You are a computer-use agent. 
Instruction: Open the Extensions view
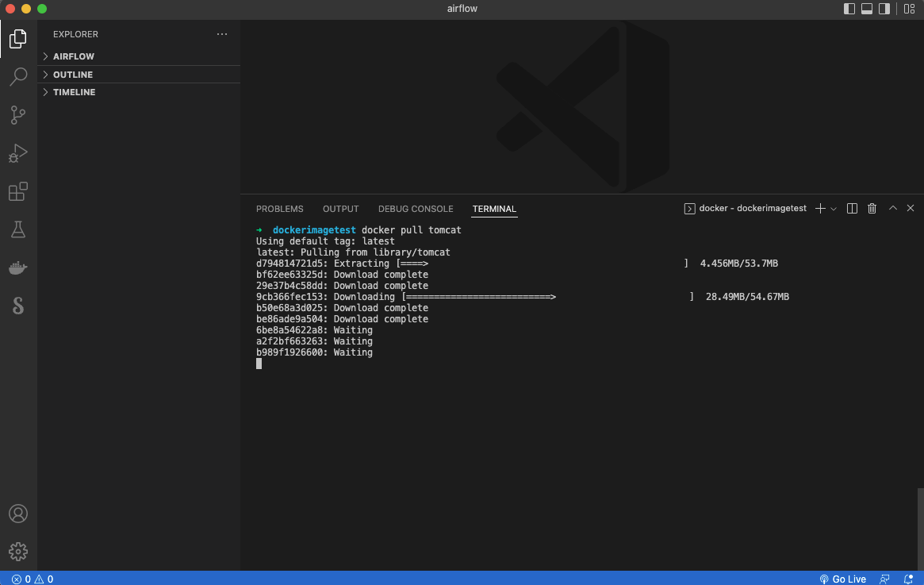(18, 191)
